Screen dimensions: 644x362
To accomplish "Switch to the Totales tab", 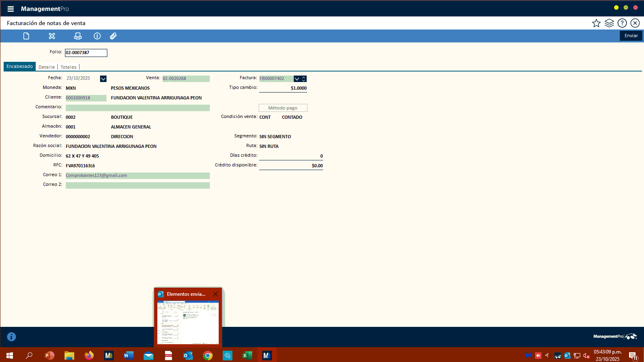I will tap(68, 67).
